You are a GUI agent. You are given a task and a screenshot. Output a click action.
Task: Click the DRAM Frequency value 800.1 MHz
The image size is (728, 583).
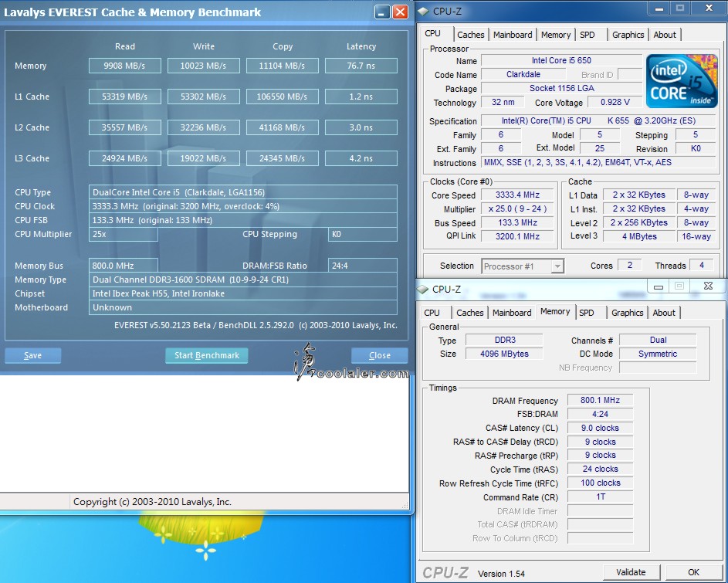[600, 401]
